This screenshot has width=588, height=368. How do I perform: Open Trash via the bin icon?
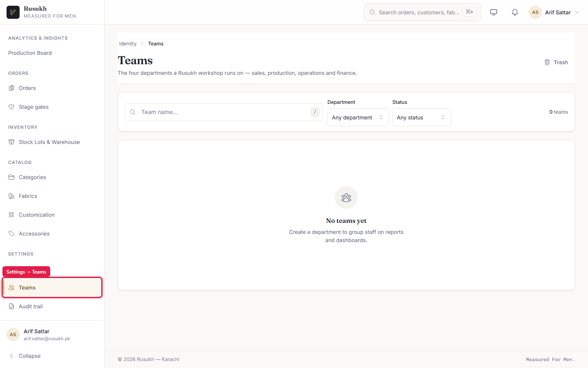(x=547, y=62)
